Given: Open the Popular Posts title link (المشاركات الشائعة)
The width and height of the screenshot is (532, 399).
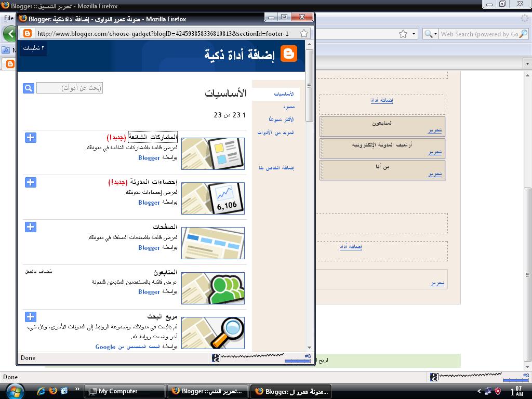Looking at the screenshot, I should click(153, 137).
